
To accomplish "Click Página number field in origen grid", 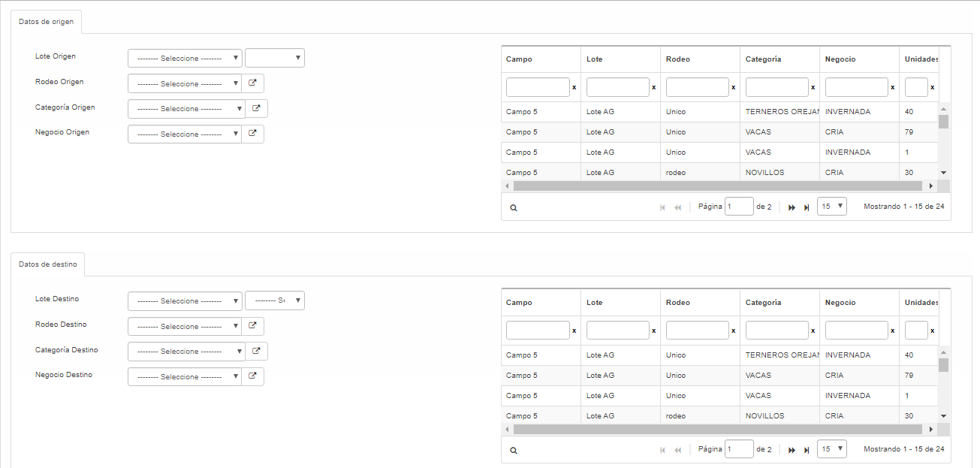I will (739, 206).
